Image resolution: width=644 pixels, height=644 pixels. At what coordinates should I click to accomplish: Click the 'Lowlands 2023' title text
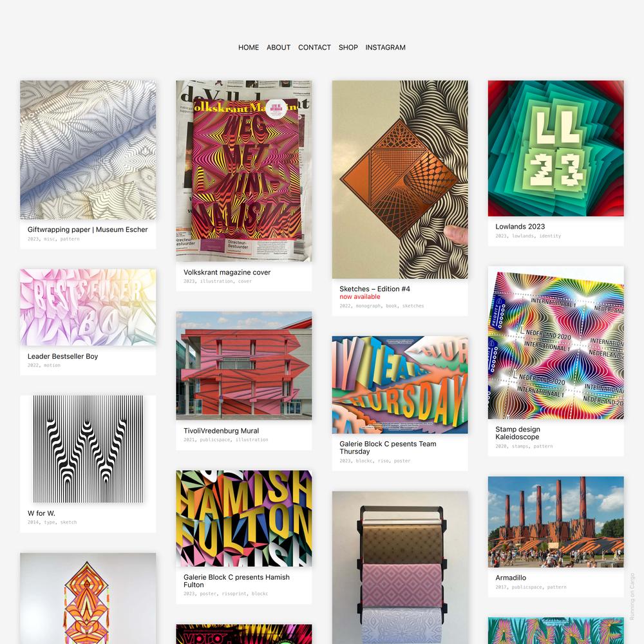pos(520,226)
